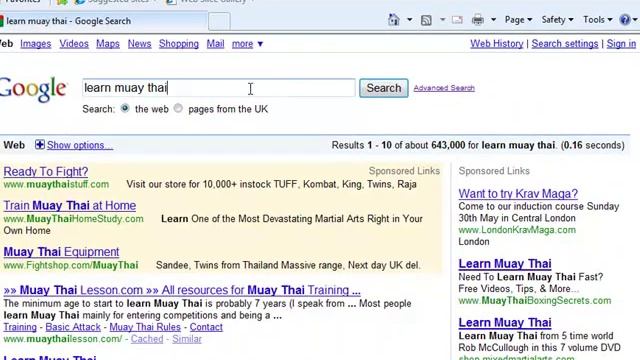Expand the 'Show options...' link
640x360 pixels.
pos(80,145)
